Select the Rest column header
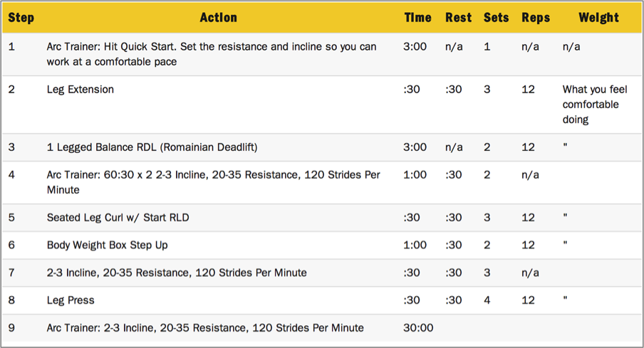Viewport: 644px width, 348px height. click(458, 18)
